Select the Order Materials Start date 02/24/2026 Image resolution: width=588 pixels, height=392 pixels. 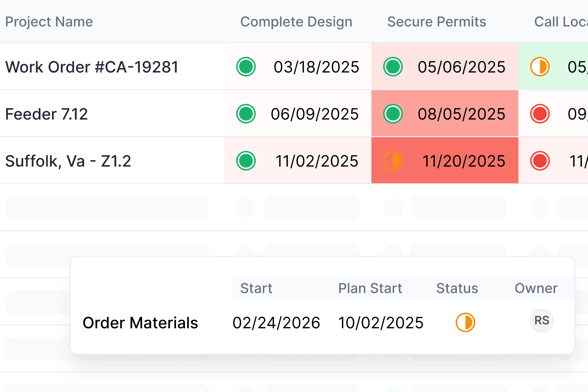click(x=276, y=322)
